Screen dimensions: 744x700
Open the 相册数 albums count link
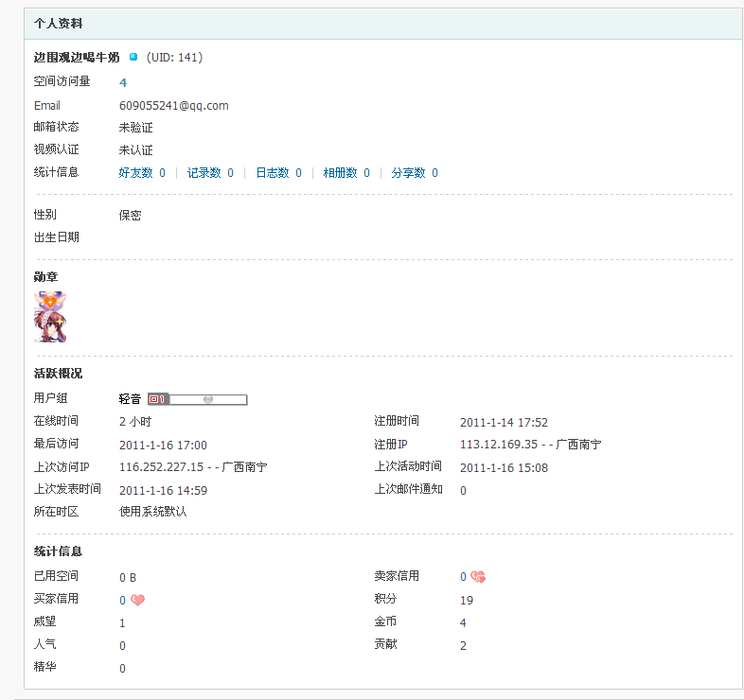[x=346, y=172]
